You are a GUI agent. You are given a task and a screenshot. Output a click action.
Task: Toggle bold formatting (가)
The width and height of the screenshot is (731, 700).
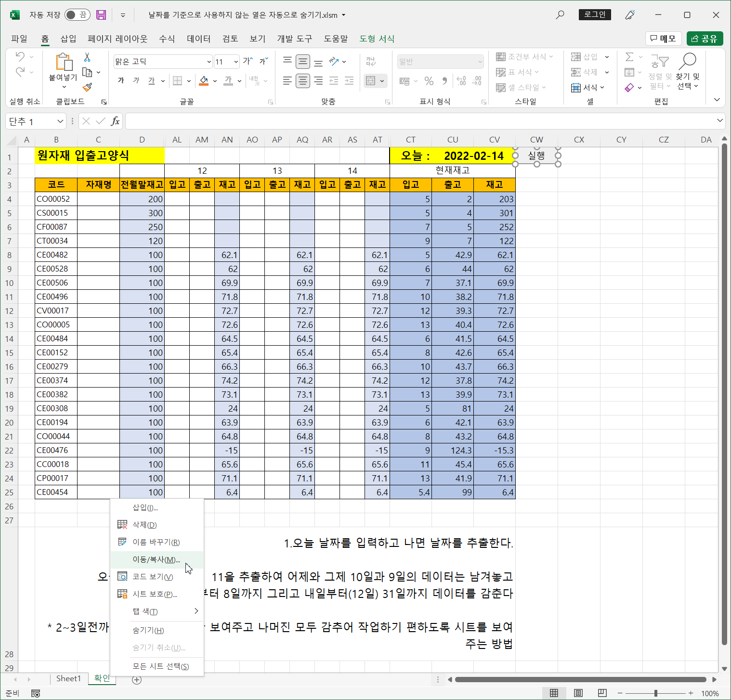[121, 80]
